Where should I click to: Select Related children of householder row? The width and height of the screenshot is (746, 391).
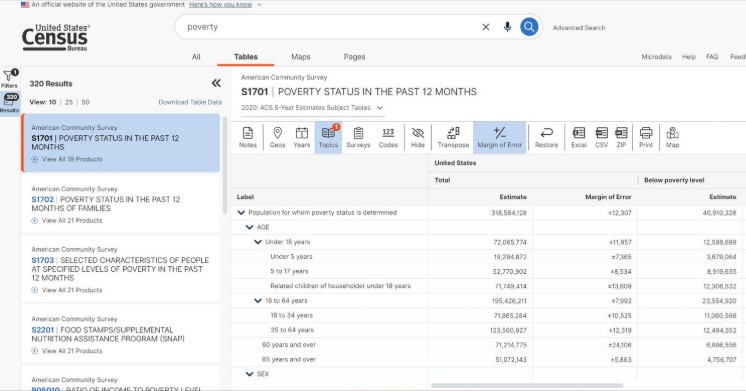340,286
